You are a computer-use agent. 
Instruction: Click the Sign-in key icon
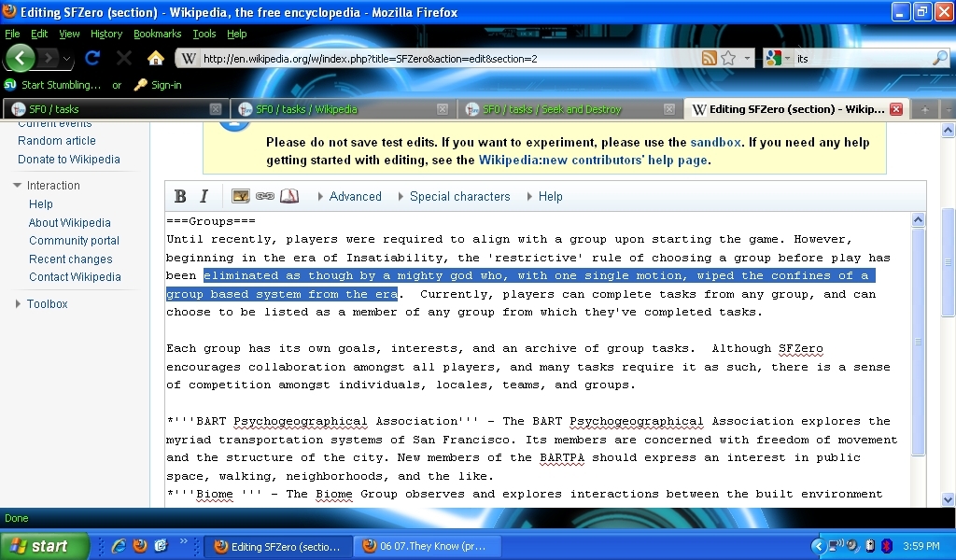coord(140,85)
